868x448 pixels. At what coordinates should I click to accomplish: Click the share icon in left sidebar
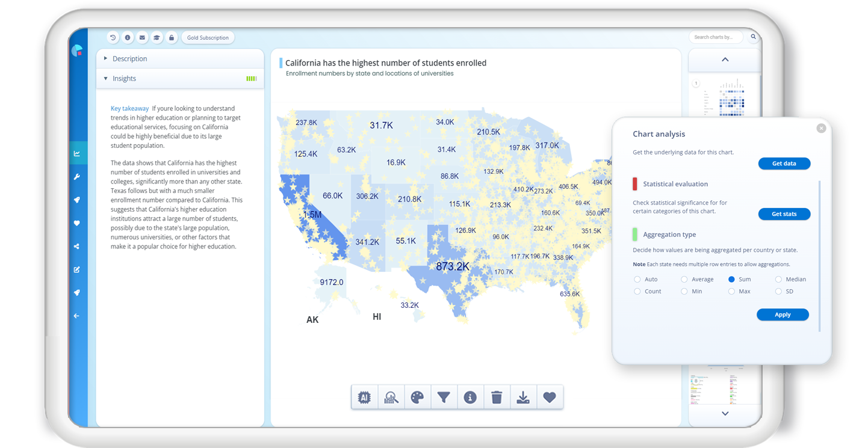coord(77,246)
